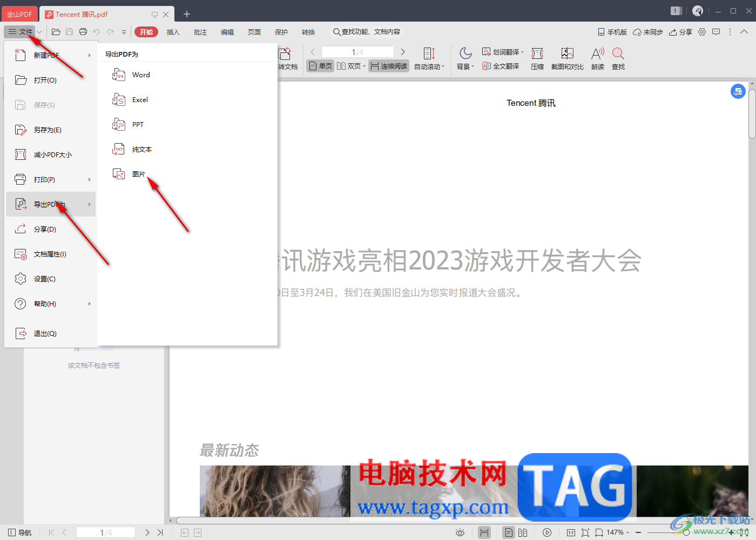This screenshot has height=540, width=756.
Task: Click the fit-page icon in status bar
Action: [x=585, y=532]
